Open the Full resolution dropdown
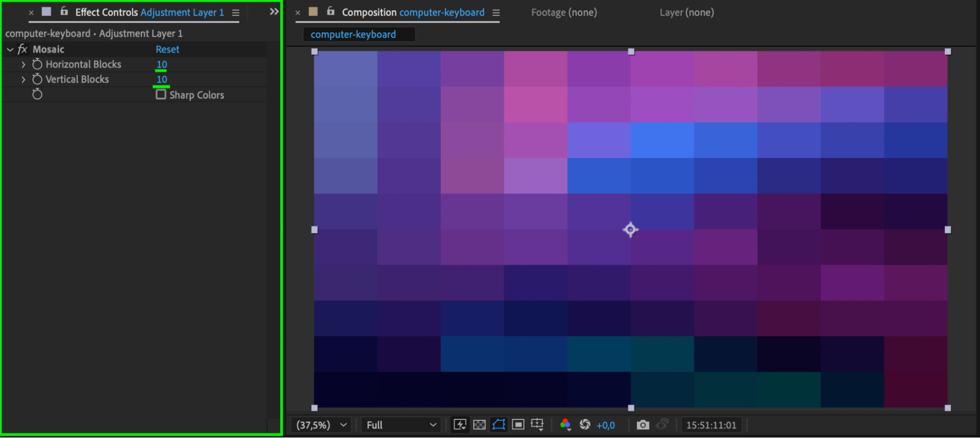Viewport: 980px width, 438px height. point(401,425)
